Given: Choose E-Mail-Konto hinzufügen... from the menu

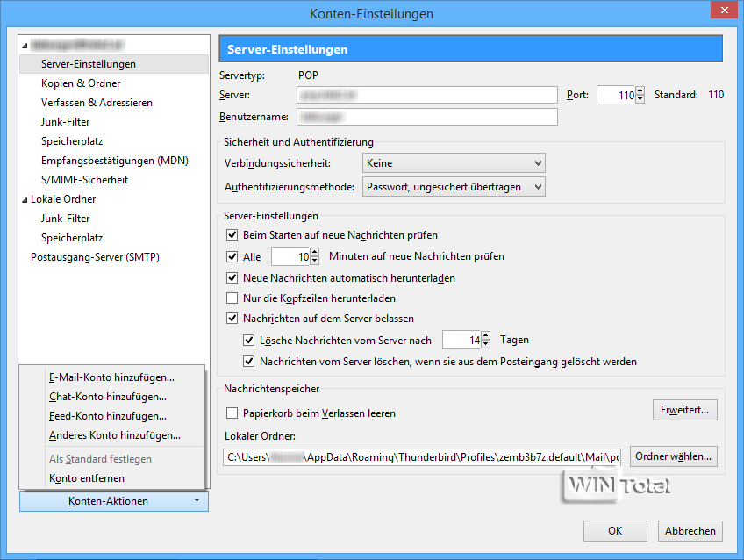Looking at the screenshot, I should (112, 377).
